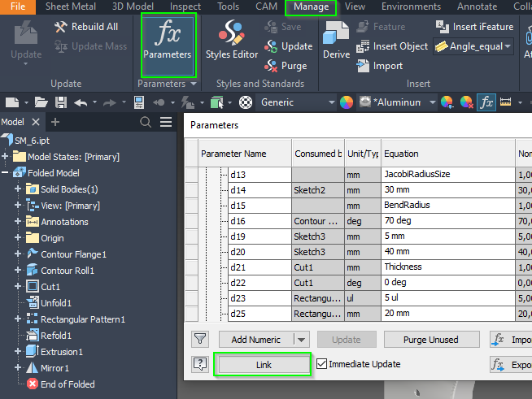Screen dimensions: 532x399
Task: Click the Add Numeric button
Action: pos(256,340)
